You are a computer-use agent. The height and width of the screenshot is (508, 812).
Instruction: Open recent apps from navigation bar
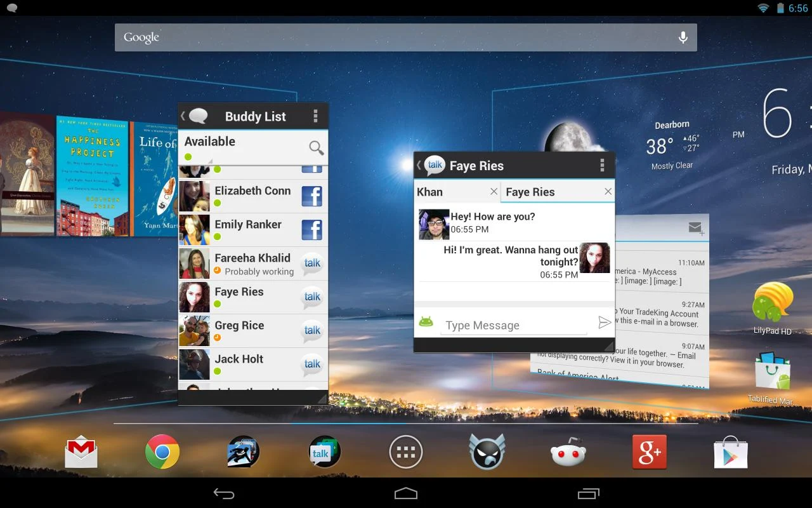pos(588,493)
